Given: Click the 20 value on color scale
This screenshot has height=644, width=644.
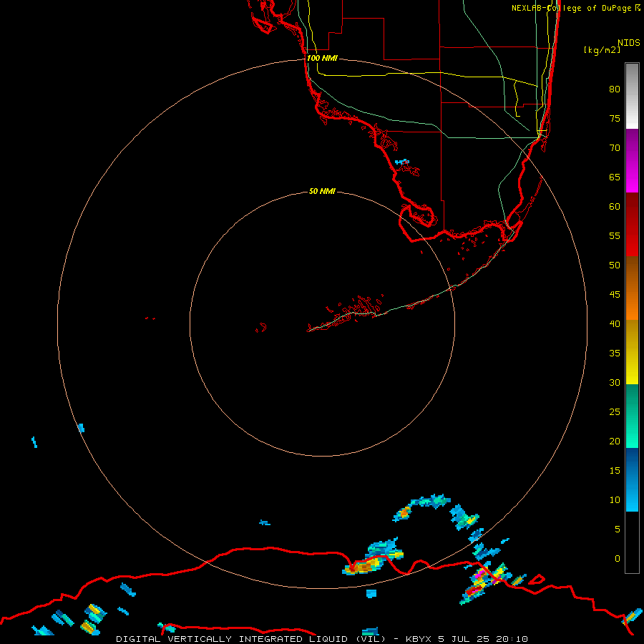Looking at the screenshot, I should click(x=615, y=441).
